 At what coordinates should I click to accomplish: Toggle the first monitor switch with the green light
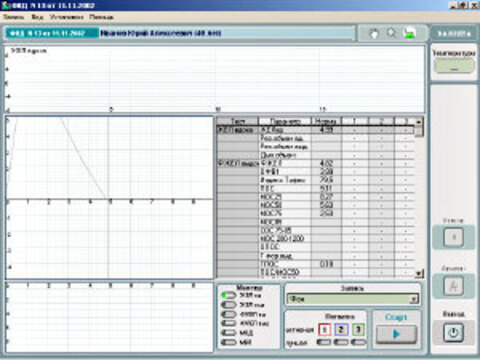click(x=228, y=295)
